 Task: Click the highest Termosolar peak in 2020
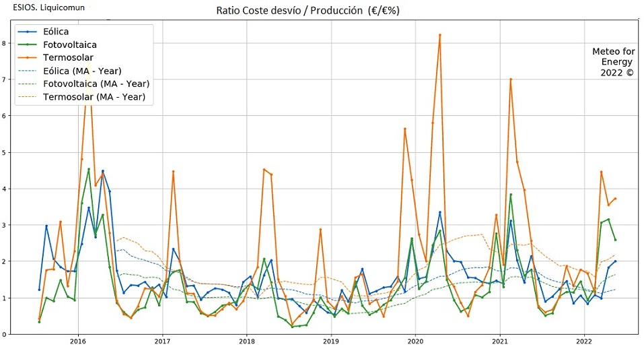439,35
